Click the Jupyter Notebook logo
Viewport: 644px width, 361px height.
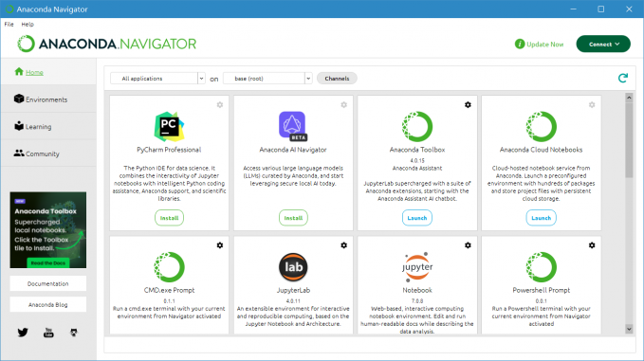coord(417,267)
